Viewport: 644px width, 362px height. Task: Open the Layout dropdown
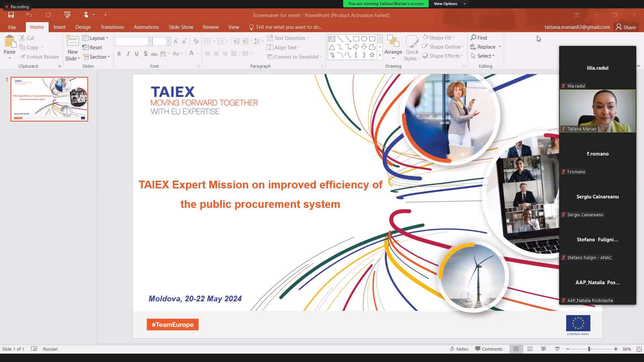click(96, 38)
